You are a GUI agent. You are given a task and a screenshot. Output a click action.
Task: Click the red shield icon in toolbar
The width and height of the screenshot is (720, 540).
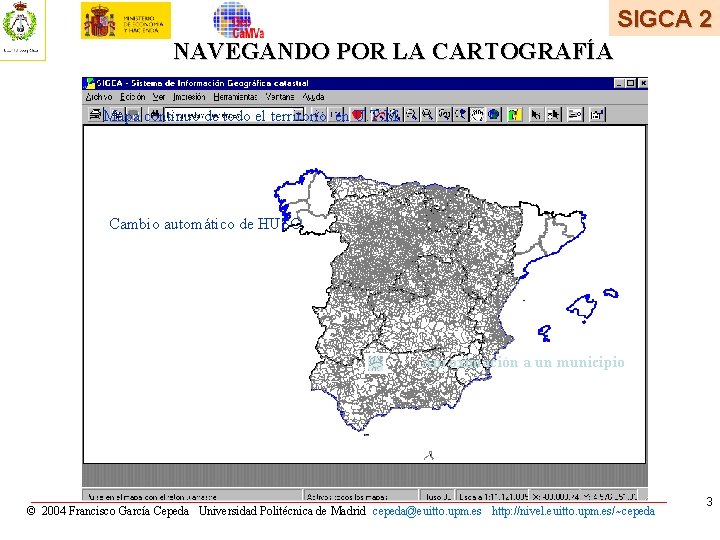pyautogui.click(x=358, y=114)
